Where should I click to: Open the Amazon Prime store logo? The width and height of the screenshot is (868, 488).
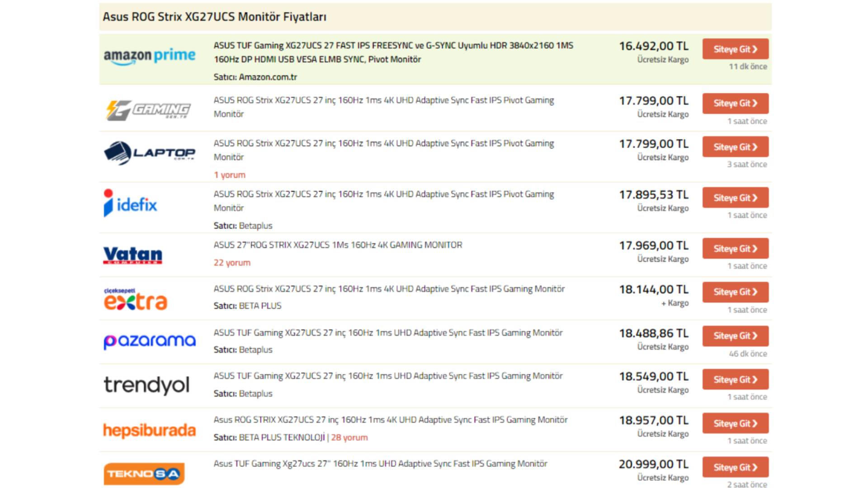(x=149, y=57)
